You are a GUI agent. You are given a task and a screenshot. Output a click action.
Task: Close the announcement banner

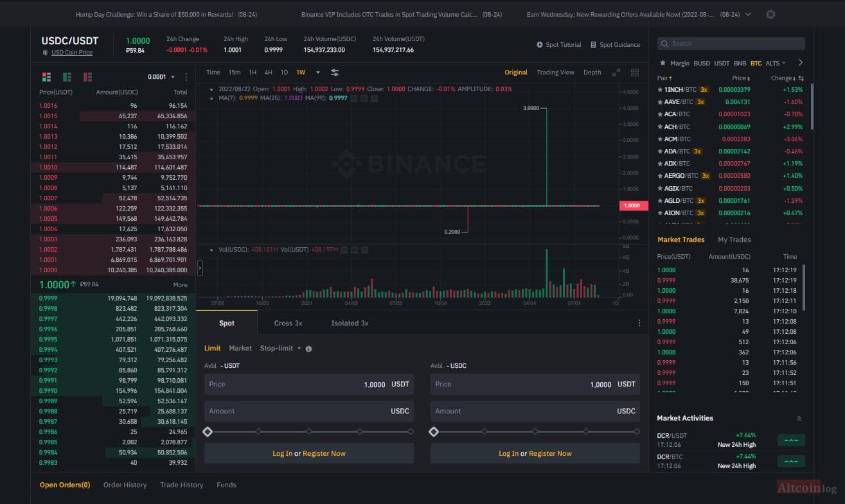pos(771,14)
